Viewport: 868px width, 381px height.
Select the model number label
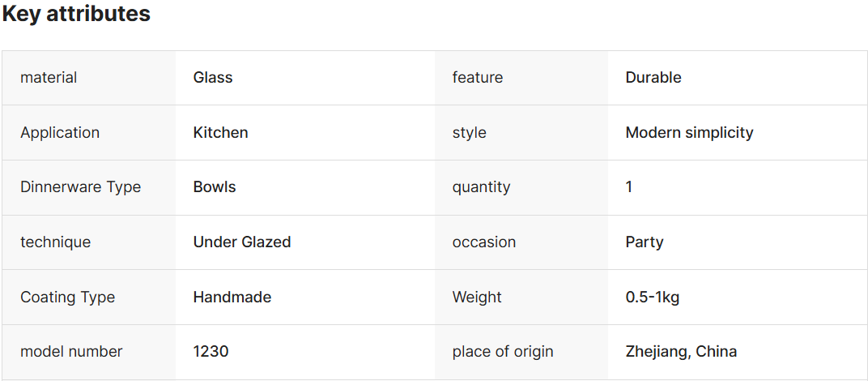tap(71, 352)
